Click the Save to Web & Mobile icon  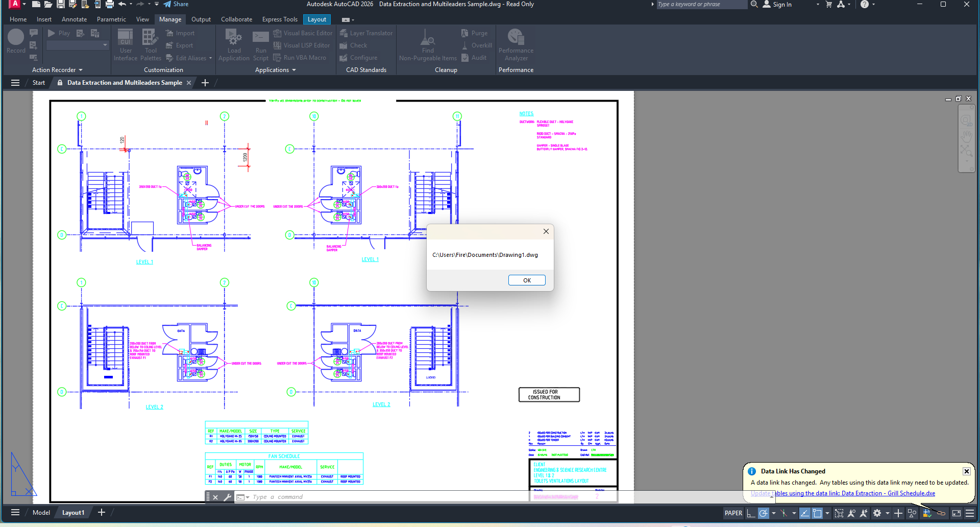tap(97, 5)
